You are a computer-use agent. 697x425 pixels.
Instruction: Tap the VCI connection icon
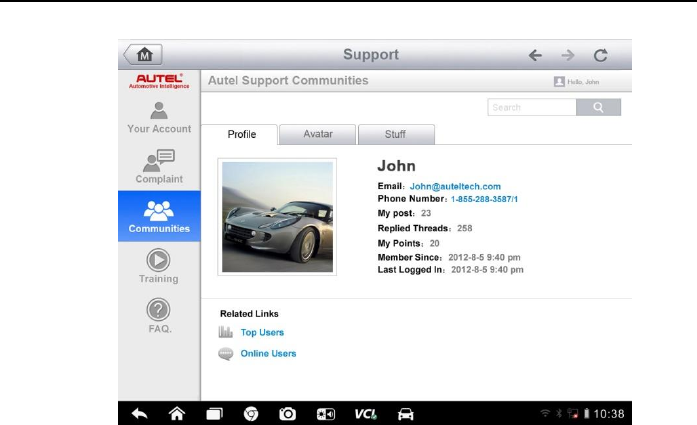[x=365, y=414]
